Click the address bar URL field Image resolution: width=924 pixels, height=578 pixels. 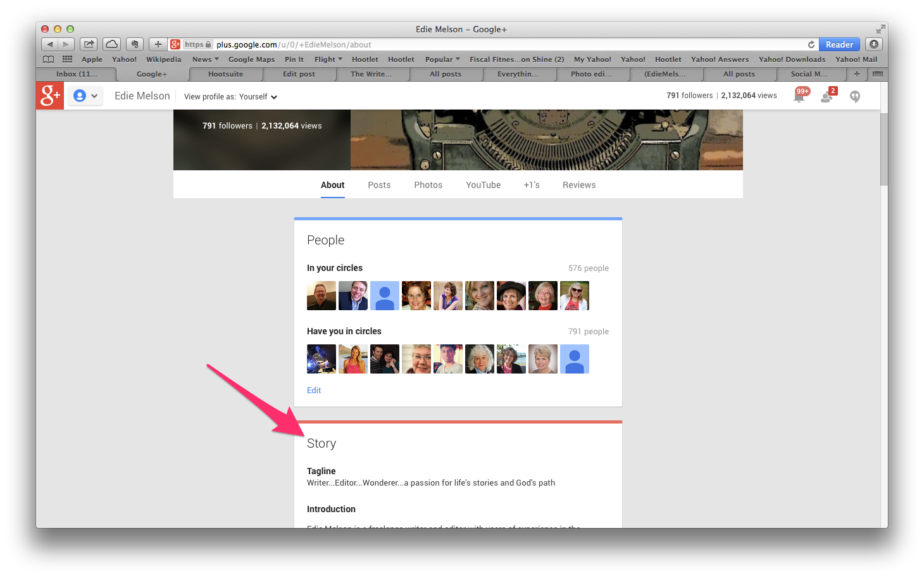(x=494, y=44)
